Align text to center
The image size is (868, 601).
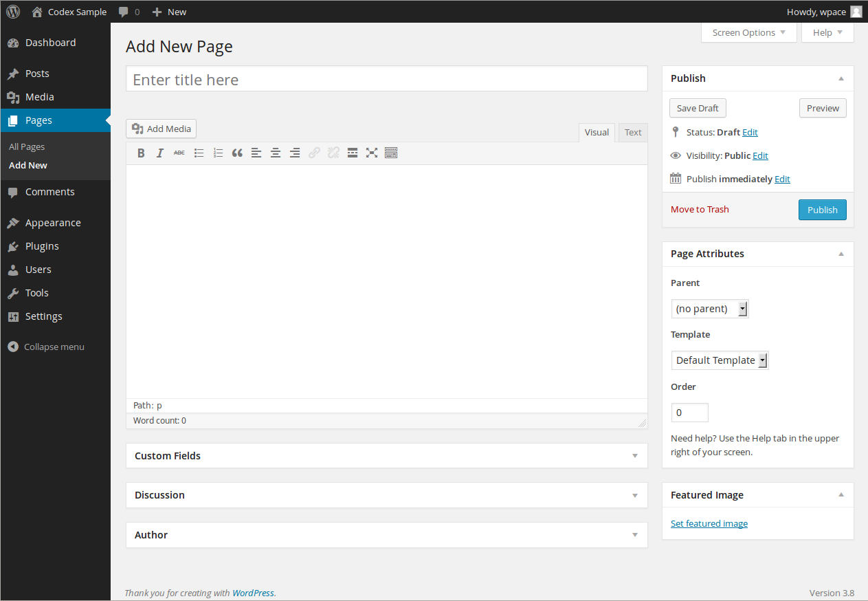click(276, 153)
